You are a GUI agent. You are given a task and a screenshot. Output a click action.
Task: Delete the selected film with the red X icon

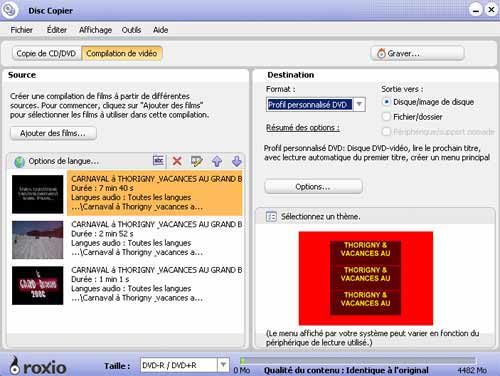coord(177,161)
